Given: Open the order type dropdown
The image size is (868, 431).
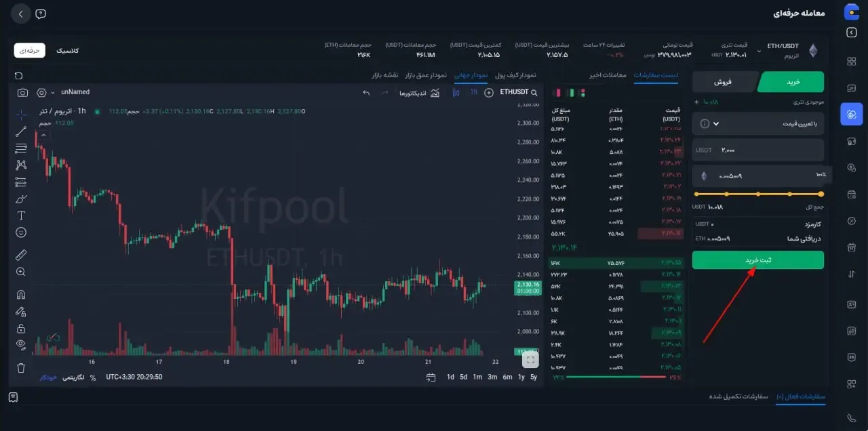Looking at the screenshot, I should point(758,124).
